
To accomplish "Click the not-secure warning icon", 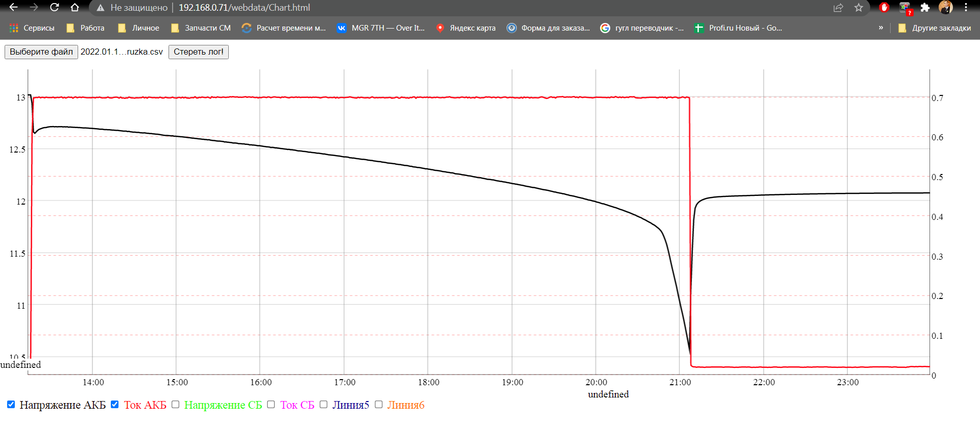I will [101, 8].
